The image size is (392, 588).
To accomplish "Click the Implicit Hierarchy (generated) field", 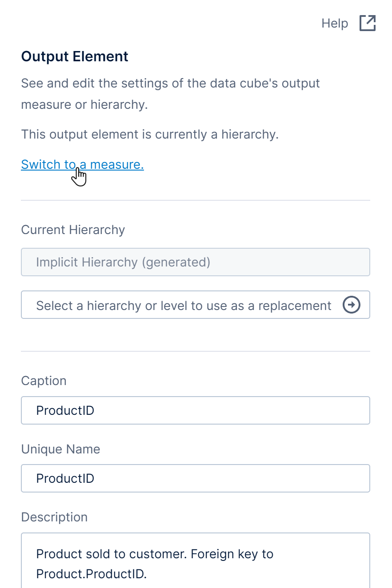I will [x=195, y=262].
